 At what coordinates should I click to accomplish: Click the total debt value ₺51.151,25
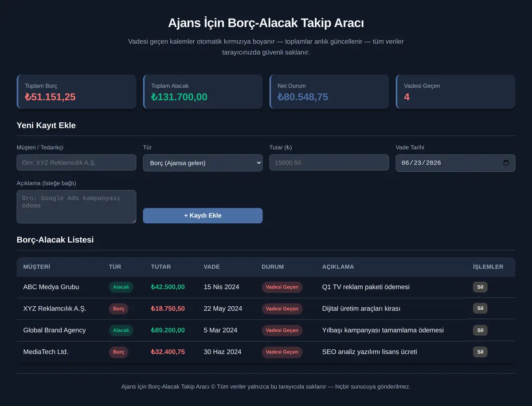[x=50, y=97]
